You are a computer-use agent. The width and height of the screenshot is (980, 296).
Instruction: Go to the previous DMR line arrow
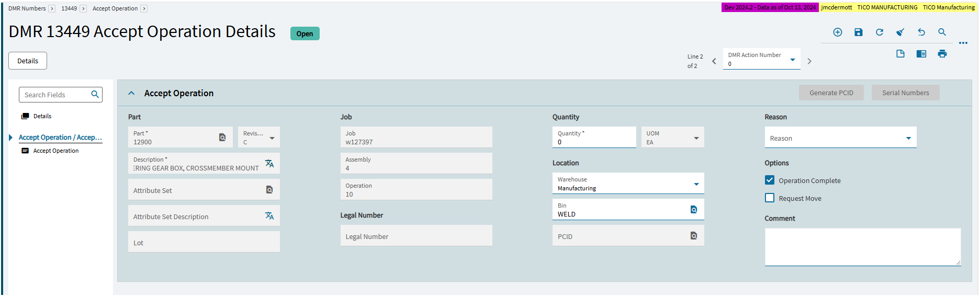[714, 61]
